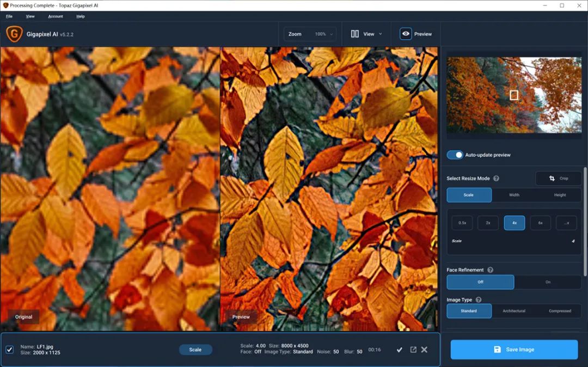
Task: Switch resize mode to Width tab
Action: click(514, 195)
